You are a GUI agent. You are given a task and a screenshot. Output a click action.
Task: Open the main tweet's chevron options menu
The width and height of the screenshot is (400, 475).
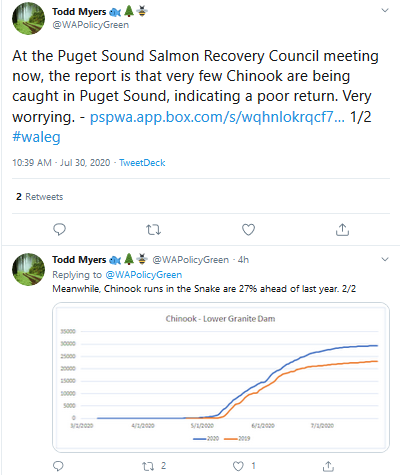[385, 10]
